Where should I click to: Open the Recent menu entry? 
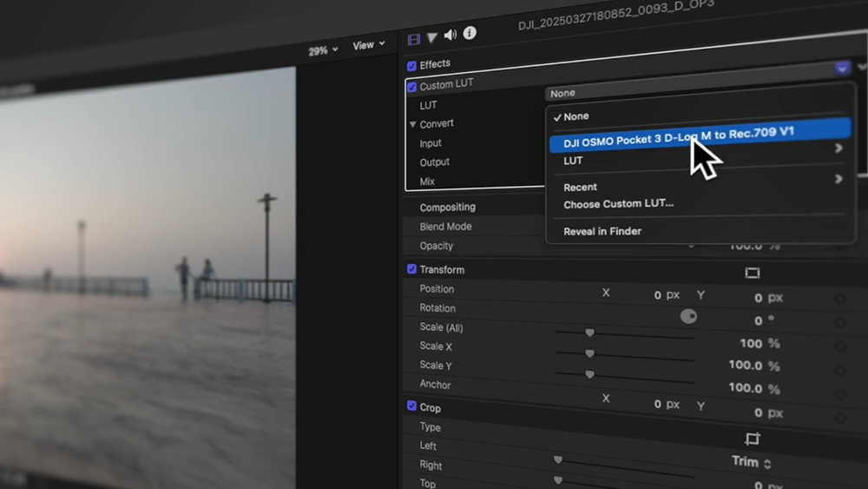[x=580, y=188]
